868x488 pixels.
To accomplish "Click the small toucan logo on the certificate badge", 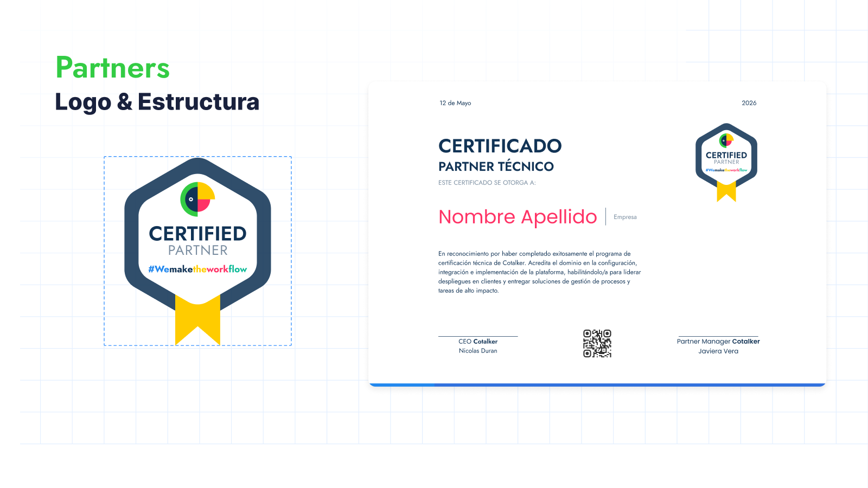I will click(726, 141).
